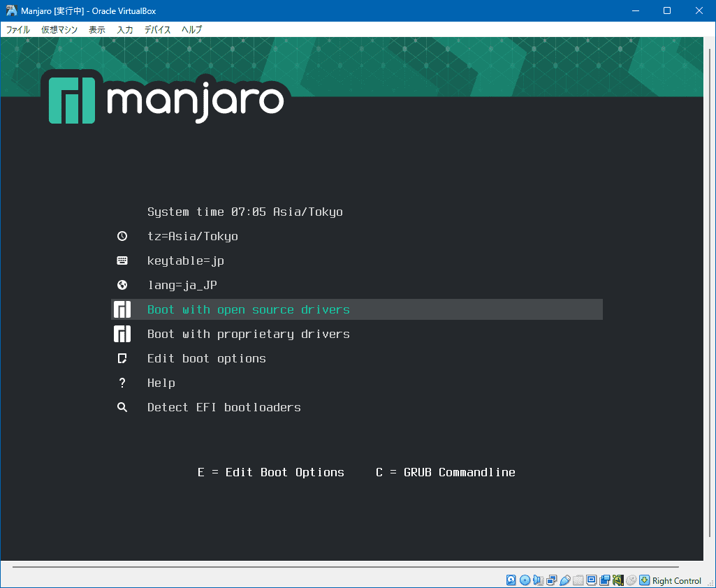Click the globe icon beside lang=ja_JP
The height and width of the screenshot is (588, 716).
[122, 285]
